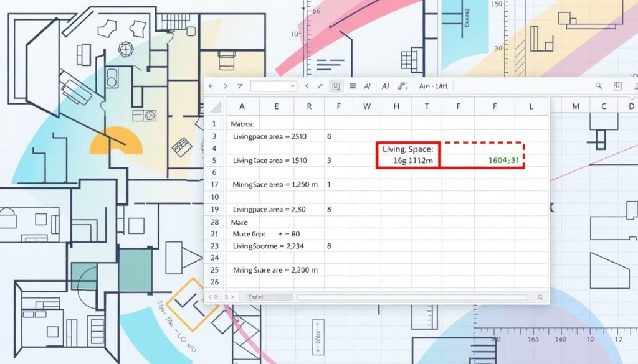Select column L header
Screen dimensions: 638x364
point(531,106)
